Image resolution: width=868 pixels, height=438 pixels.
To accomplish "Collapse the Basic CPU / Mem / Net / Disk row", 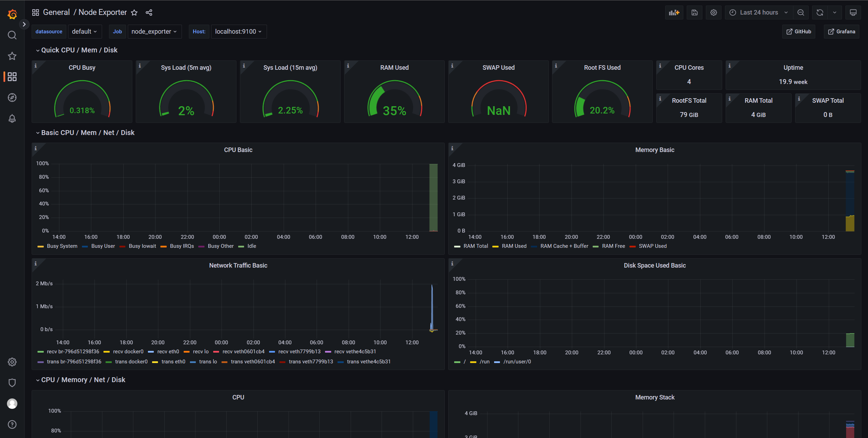I will click(x=85, y=133).
